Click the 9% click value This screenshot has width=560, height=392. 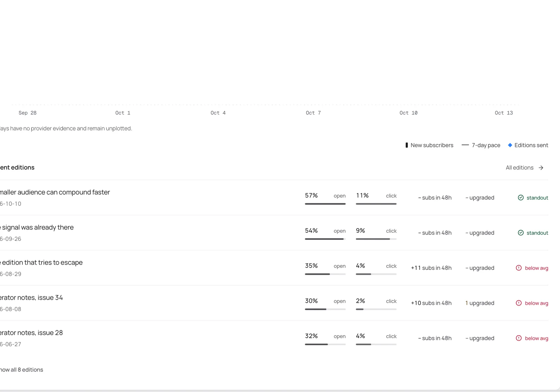360,231
